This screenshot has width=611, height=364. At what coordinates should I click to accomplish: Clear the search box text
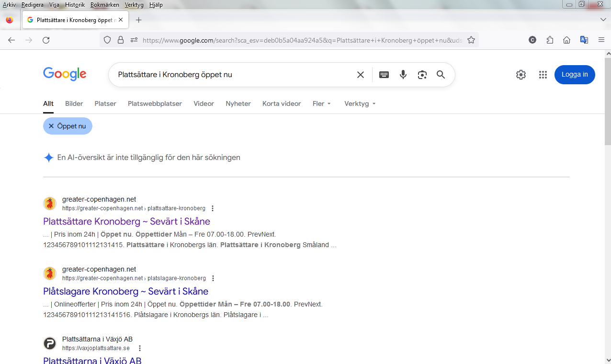pyautogui.click(x=361, y=75)
